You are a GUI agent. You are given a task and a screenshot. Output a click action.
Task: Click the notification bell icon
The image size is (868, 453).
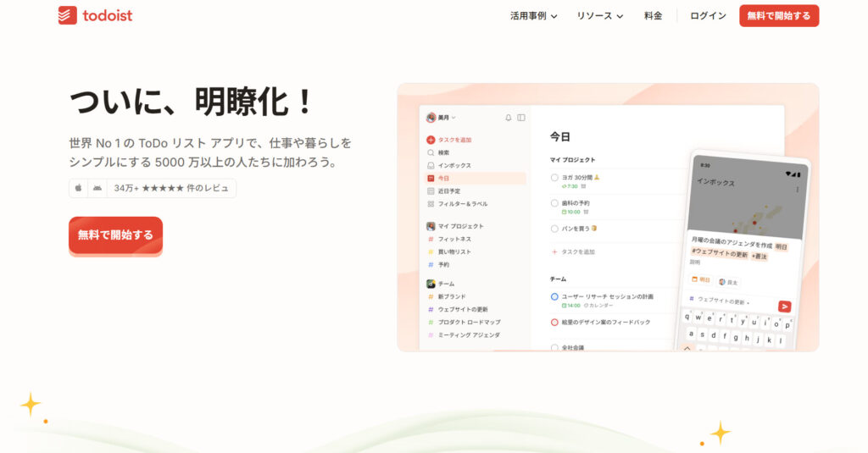pyautogui.click(x=509, y=118)
